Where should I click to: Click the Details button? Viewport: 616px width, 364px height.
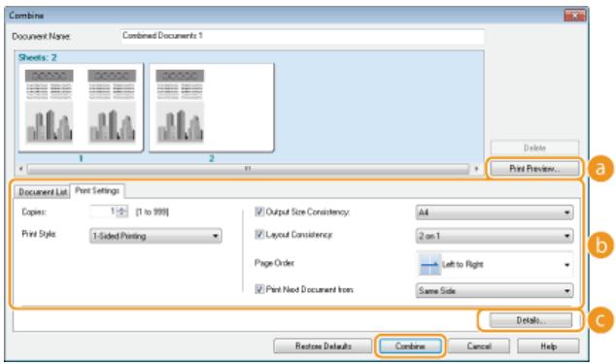click(530, 320)
